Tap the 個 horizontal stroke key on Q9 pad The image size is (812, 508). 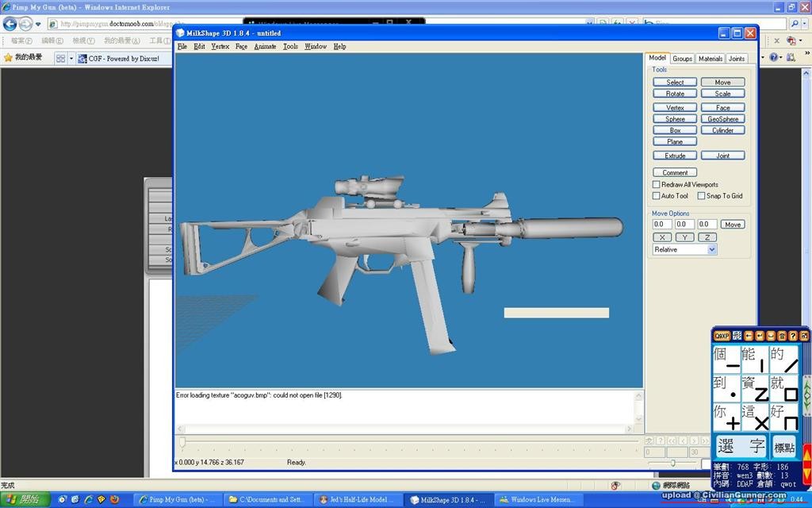pyautogui.click(x=726, y=360)
